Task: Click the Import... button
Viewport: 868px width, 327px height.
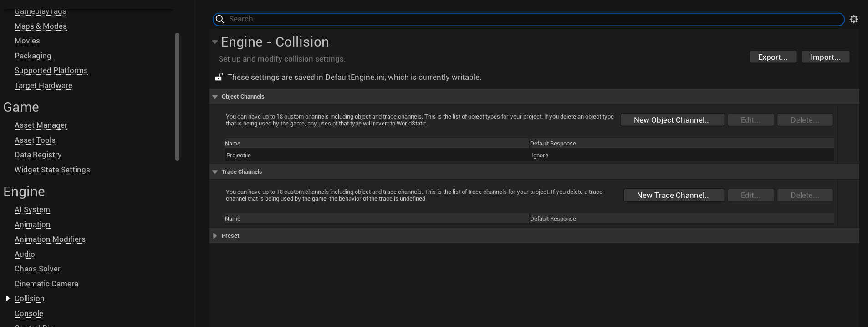Action: coord(825,57)
